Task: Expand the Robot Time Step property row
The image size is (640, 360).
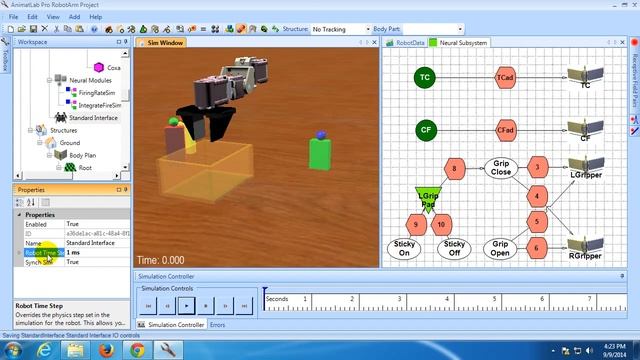Action: [19, 253]
